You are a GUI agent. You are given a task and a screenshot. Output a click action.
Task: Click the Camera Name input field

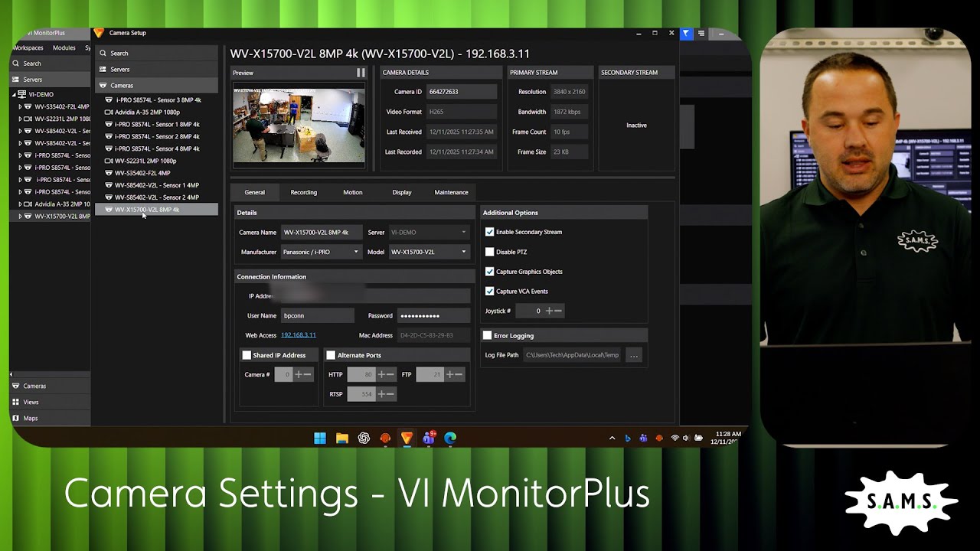(321, 232)
